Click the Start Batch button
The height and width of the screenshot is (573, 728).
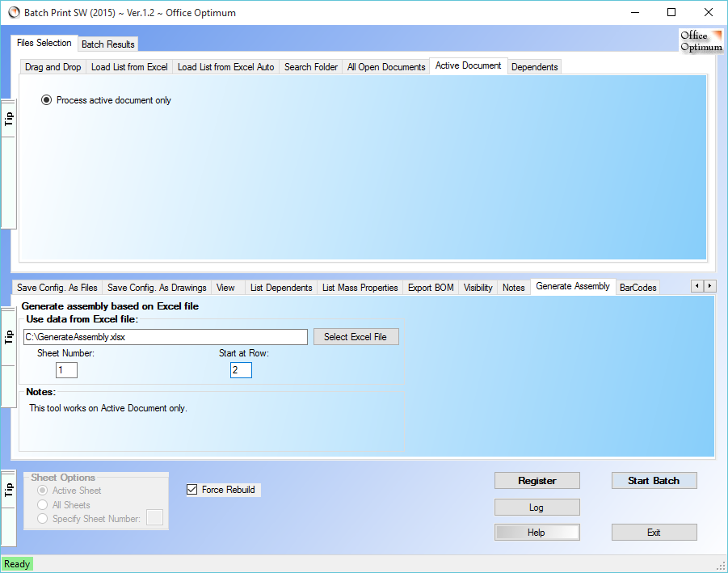coord(654,481)
